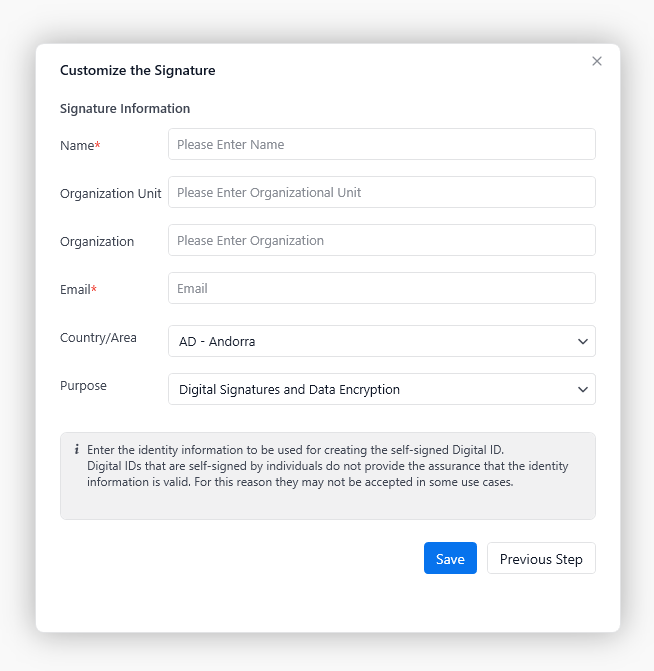Click the chevron arrow in the Purpose field
Viewport: 654px width, 671px height.
tap(583, 389)
